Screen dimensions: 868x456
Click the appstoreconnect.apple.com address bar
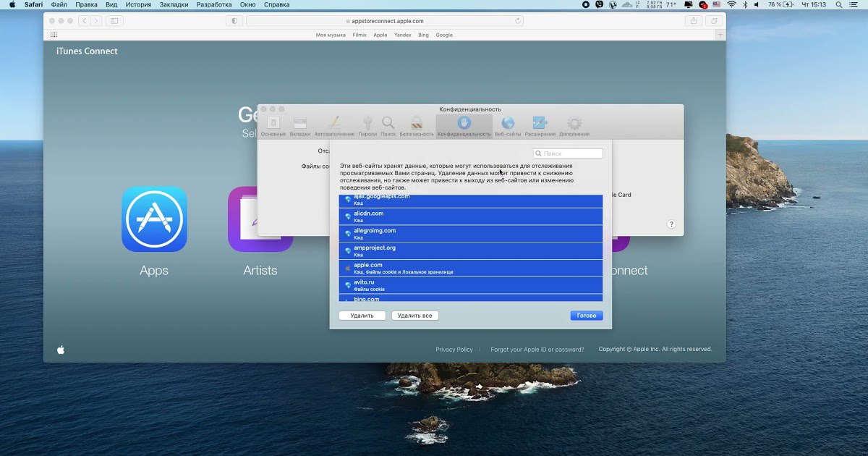[385, 21]
